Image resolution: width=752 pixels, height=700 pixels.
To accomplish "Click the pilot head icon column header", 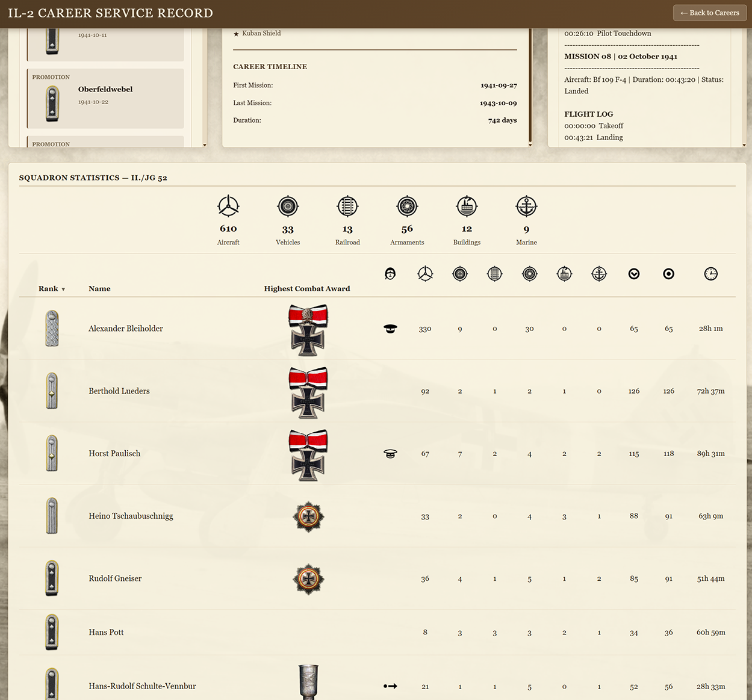I will (390, 273).
